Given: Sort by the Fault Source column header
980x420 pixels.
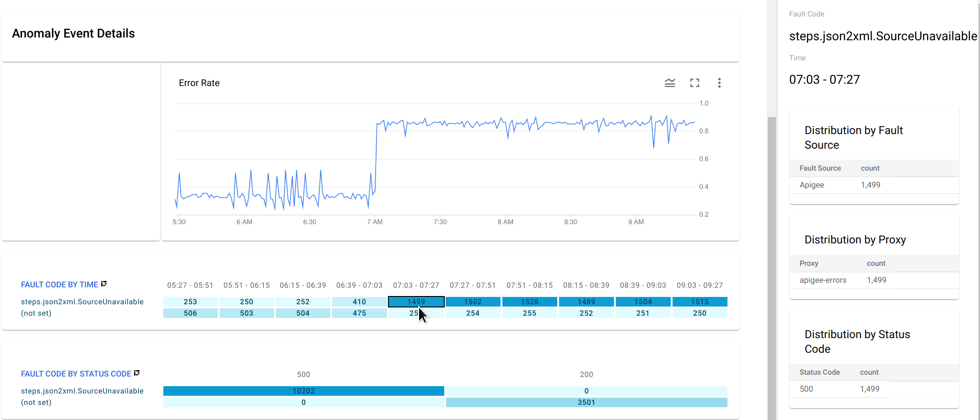Looking at the screenshot, I should pyautogui.click(x=820, y=168).
